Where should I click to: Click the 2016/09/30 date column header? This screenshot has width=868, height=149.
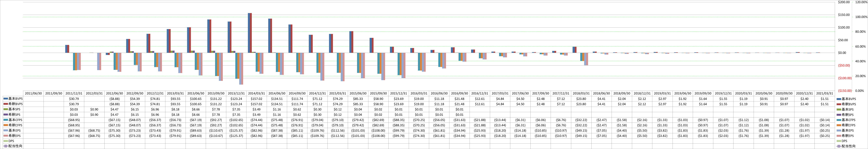[460, 93]
